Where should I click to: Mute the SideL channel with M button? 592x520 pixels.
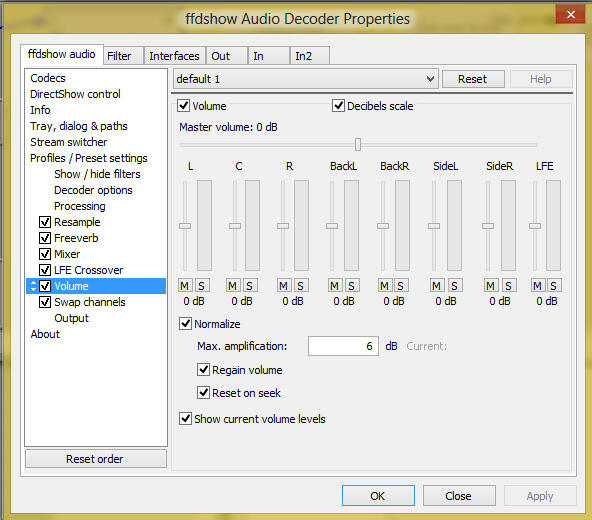(437, 286)
